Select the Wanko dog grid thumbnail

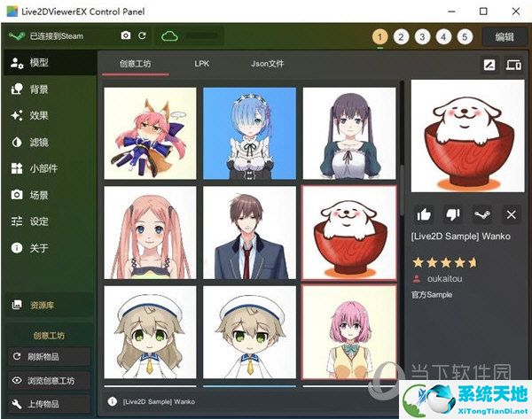point(349,233)
